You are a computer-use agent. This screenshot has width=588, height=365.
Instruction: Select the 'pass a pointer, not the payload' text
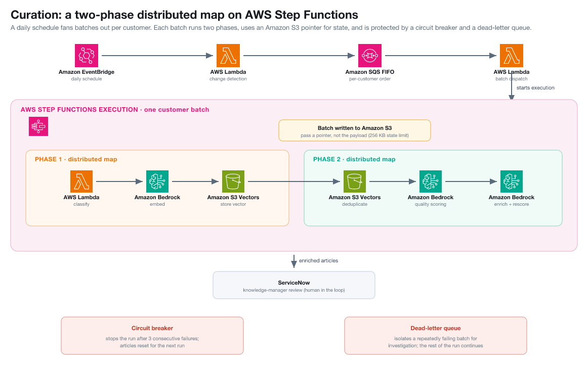tap(334, 135)
